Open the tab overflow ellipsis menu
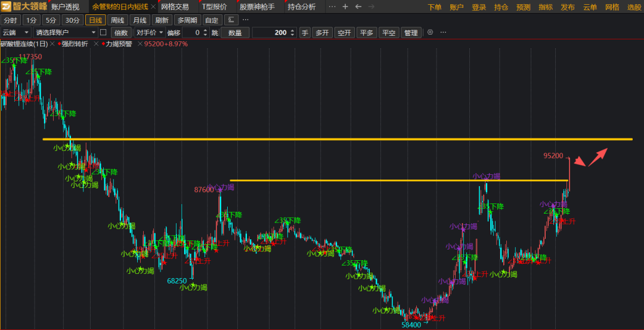 (332, 7)
